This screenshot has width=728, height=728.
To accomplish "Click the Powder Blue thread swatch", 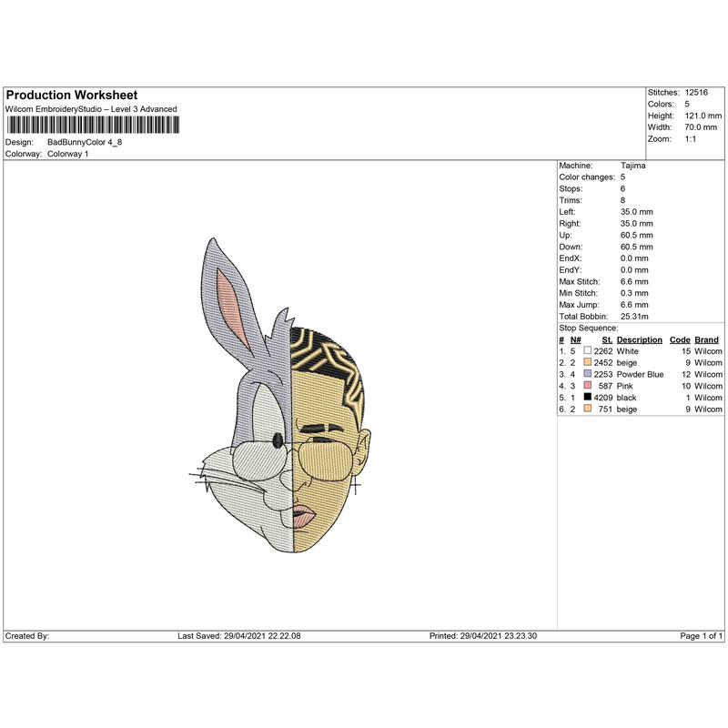I will point(588,374).
